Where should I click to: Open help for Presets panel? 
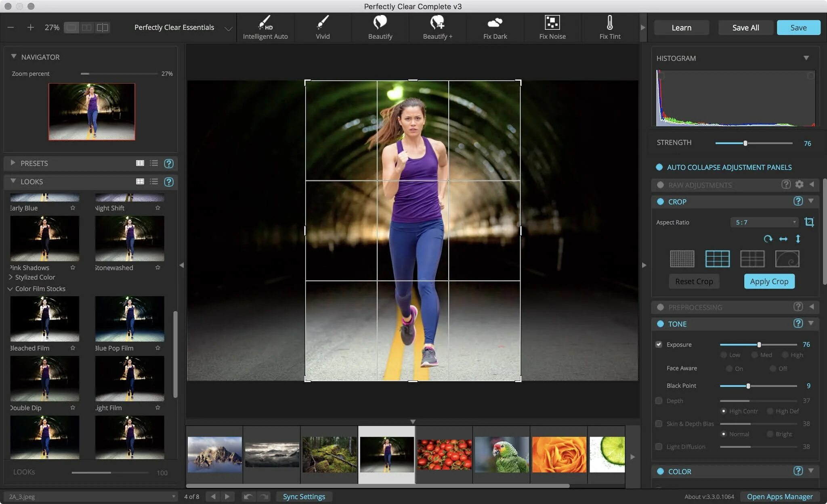point(169,163)
